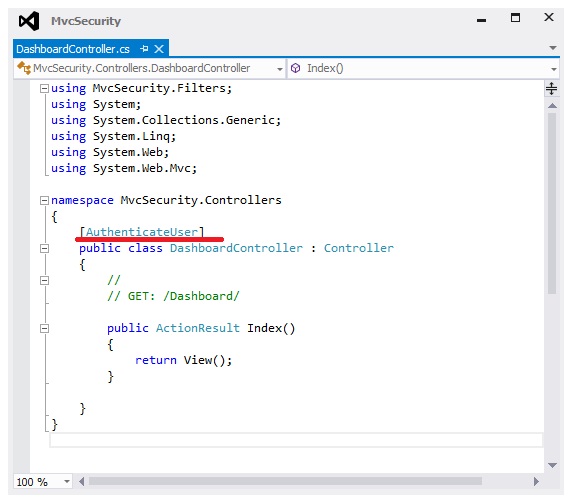Collapse the namespace MvcSecurity.Controllers block

(44, 200)
